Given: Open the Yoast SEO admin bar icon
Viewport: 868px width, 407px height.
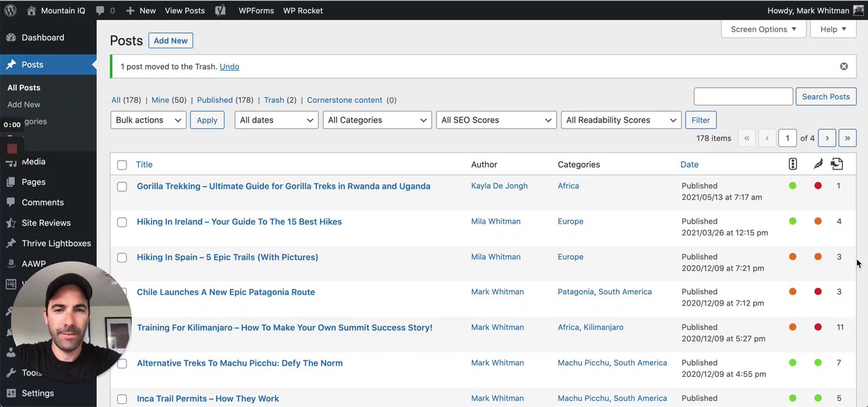Looking at the screenshot, I should tap(220, 10).
